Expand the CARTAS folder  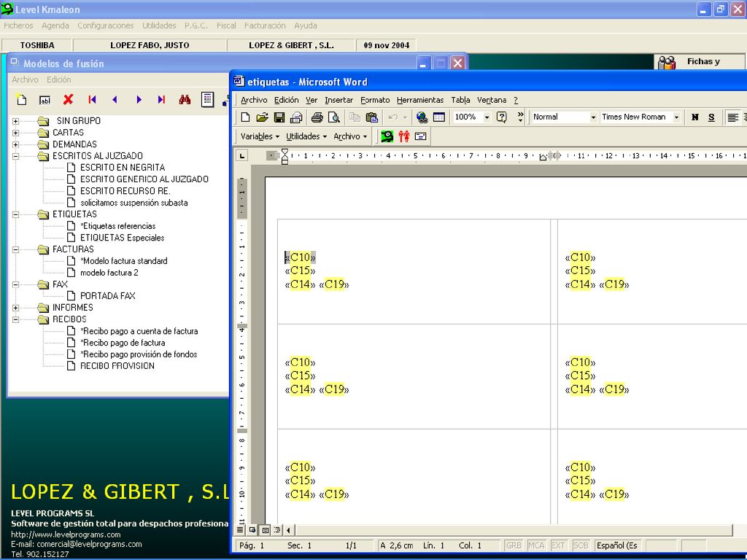(x=16, y=133)
